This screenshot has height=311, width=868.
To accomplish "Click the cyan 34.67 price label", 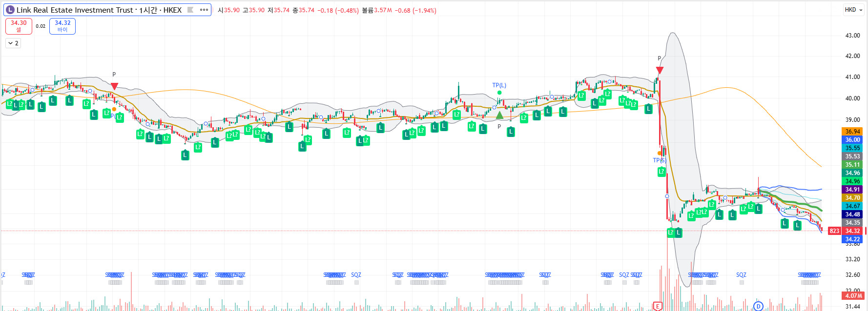I will point(852,206).
